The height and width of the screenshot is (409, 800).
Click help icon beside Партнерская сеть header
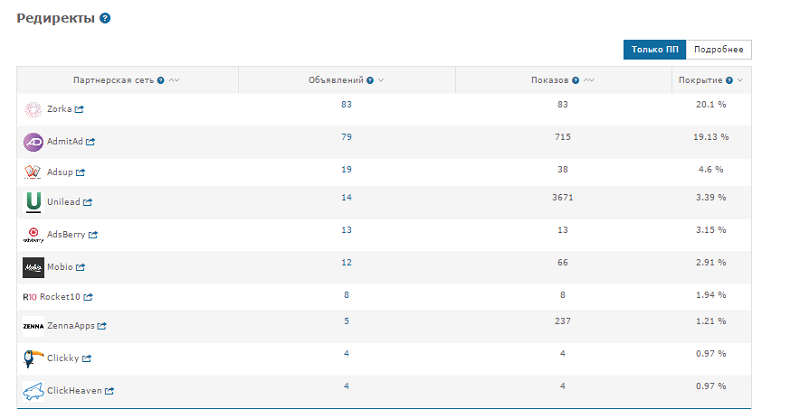161,81
